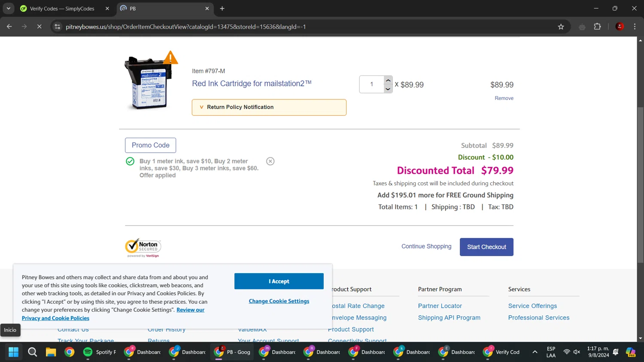Image resolution: width=644 pixels, height=362 pixels.
Task: Expand Return Policy Notification
Action: pos(269,107)
